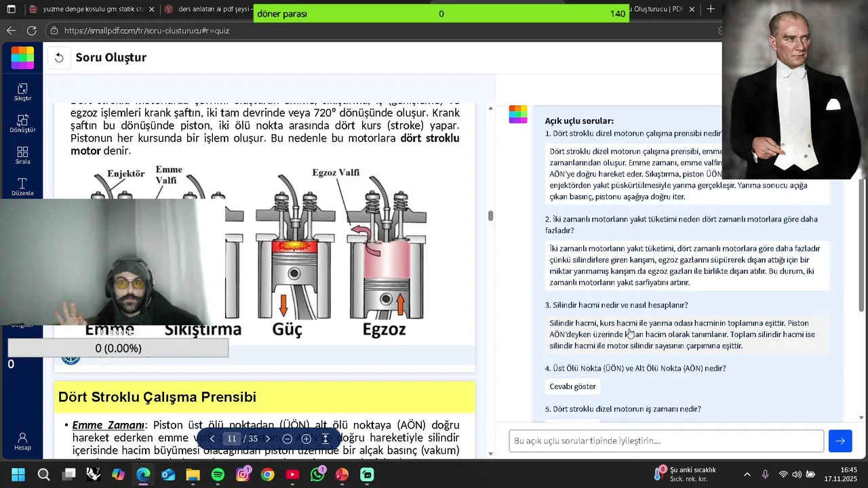Click the Smallpdf colorful logo
Image resolution: width=868 pixels, height=488 pixels.
click(x=22, y=58)
